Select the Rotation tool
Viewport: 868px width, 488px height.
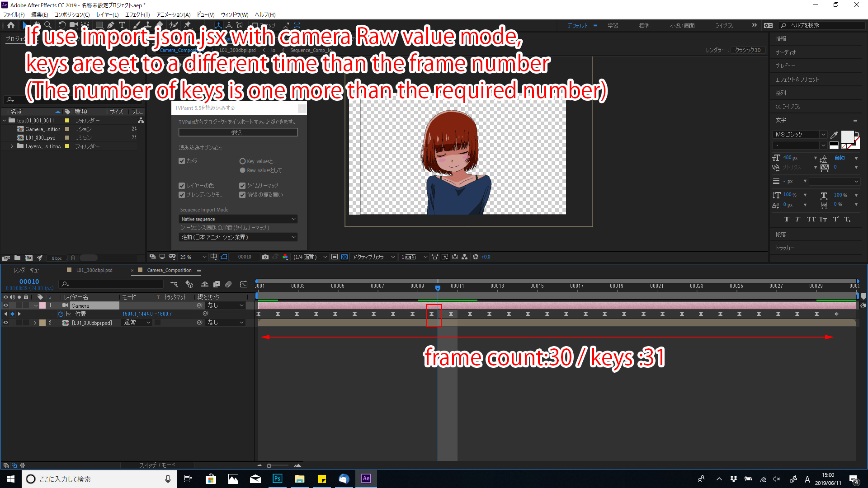pyautogui.click(x=62, y=25)
